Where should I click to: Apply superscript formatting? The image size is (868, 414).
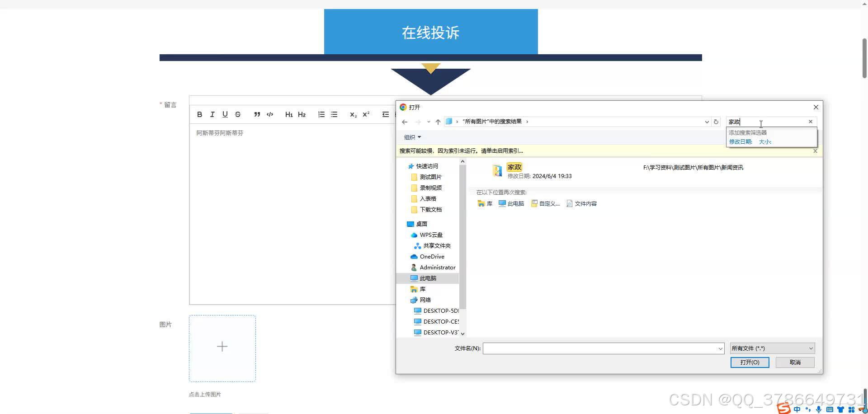click(x=366, y=114)
